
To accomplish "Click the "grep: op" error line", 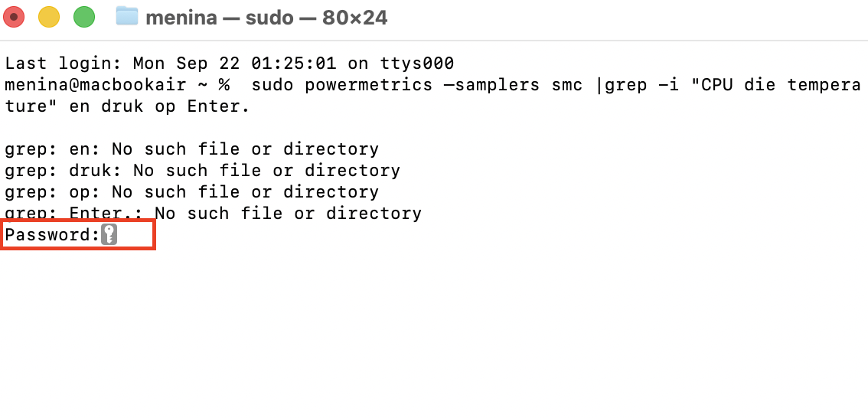I will coord(191,192).
